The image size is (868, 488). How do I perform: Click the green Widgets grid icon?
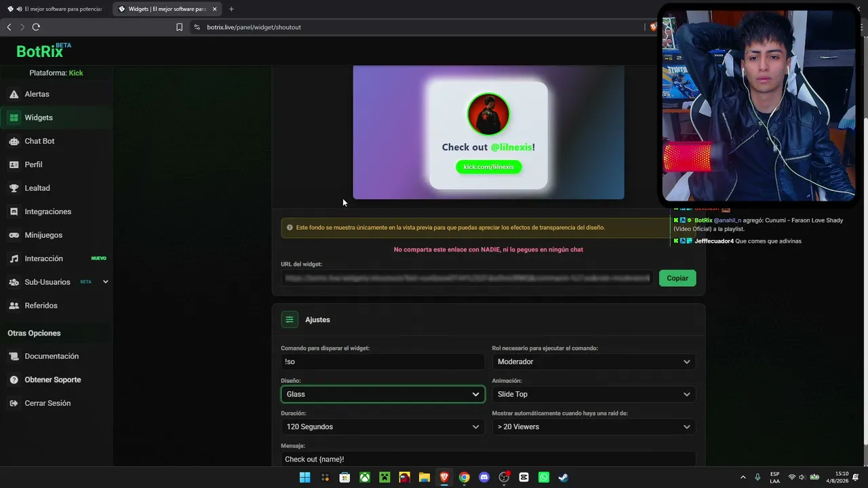pyautogui.click(x=14, y=118)
